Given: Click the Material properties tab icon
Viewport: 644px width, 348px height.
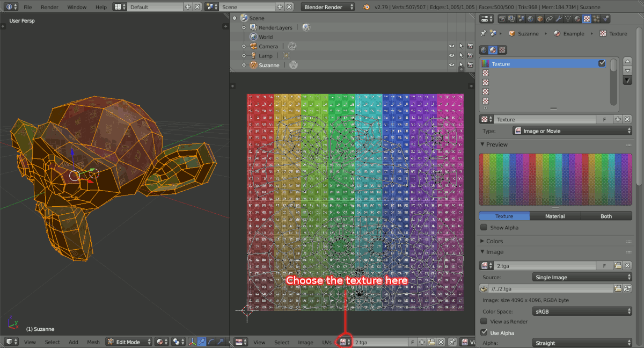Looking at the screenshot, I should [578, 18].
